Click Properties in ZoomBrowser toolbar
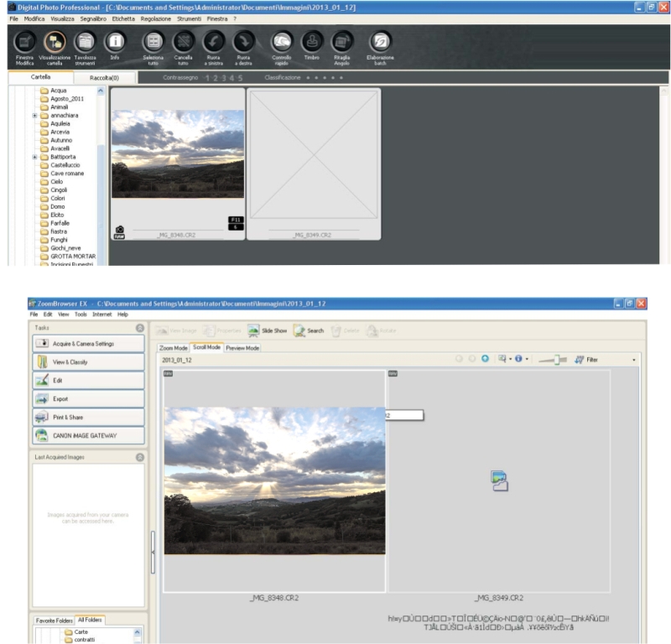Image resolution: width=671 pixels, height=644 pixels. click(221, 330)
